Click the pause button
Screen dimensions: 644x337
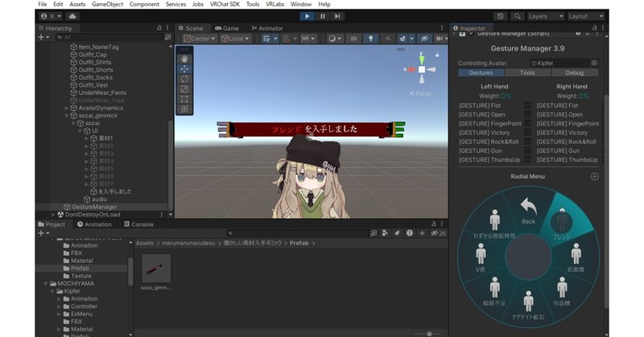(x=323, y=16)
